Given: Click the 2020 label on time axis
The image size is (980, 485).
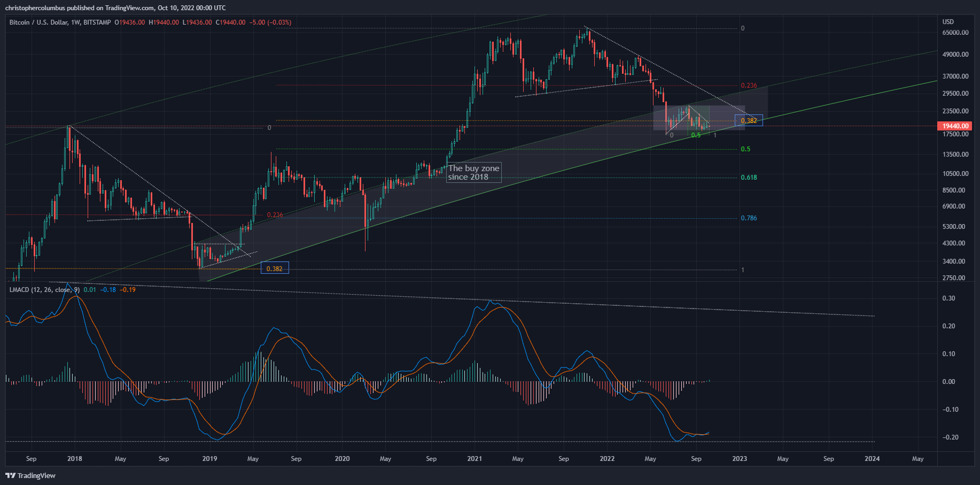Looking at the screenshot, I should 342,459.
